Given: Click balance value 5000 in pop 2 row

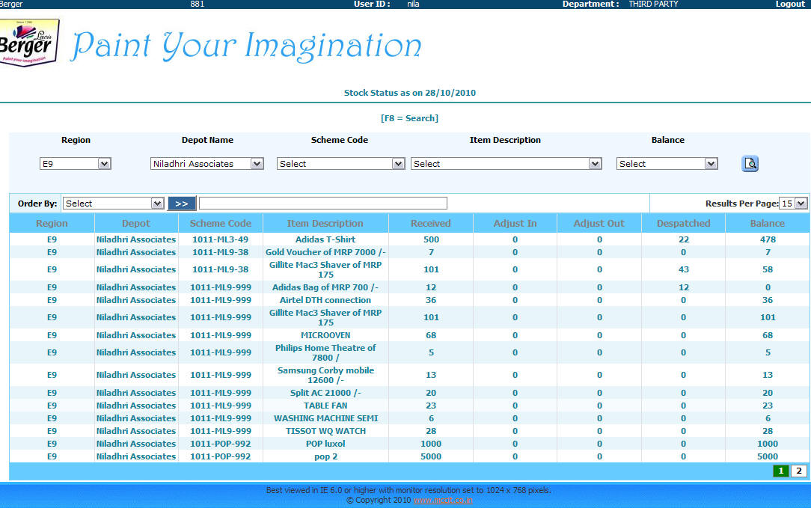Looking at the screenshot, I should coord(768,456).
